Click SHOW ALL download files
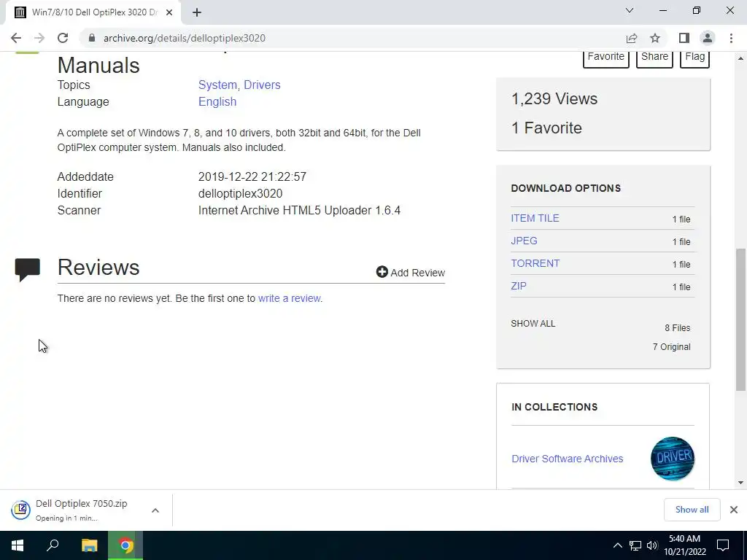Screen dimensions: 747x560 point(533,324)
